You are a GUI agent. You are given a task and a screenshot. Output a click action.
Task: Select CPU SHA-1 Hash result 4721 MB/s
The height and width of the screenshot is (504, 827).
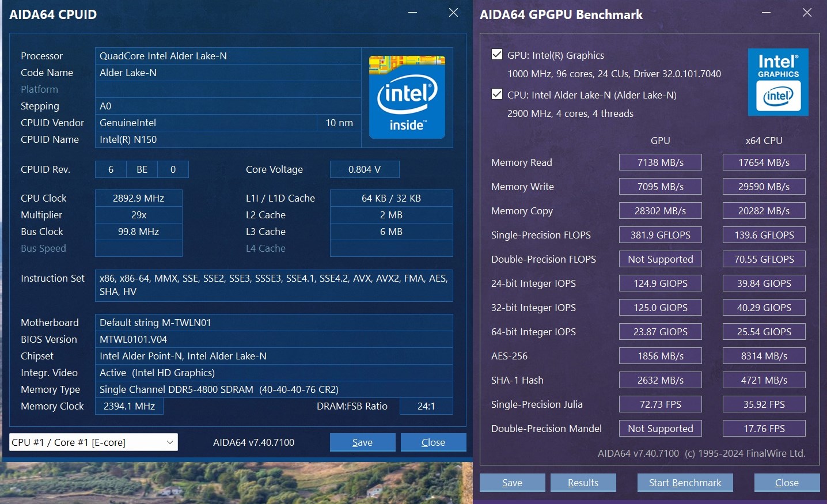[x=764, y=380]
